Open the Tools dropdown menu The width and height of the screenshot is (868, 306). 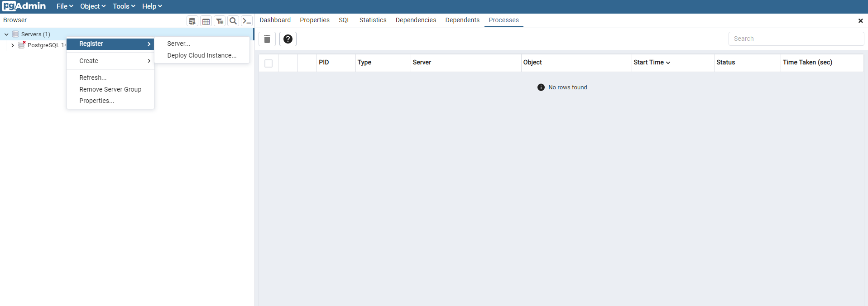coord(124,6)
